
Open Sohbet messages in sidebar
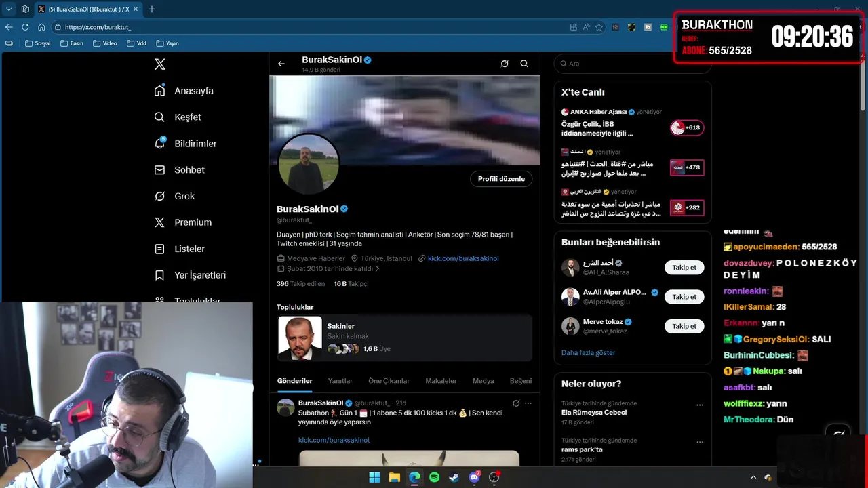pos(179,170)
